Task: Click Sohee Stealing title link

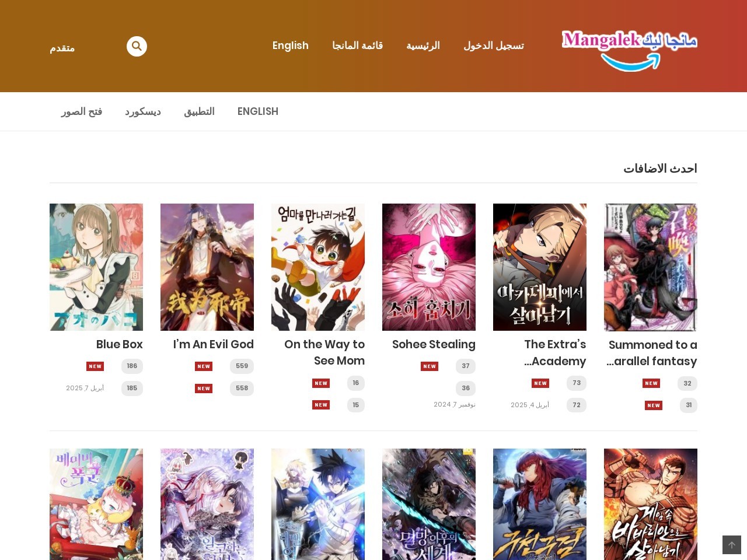Action: 434,344
